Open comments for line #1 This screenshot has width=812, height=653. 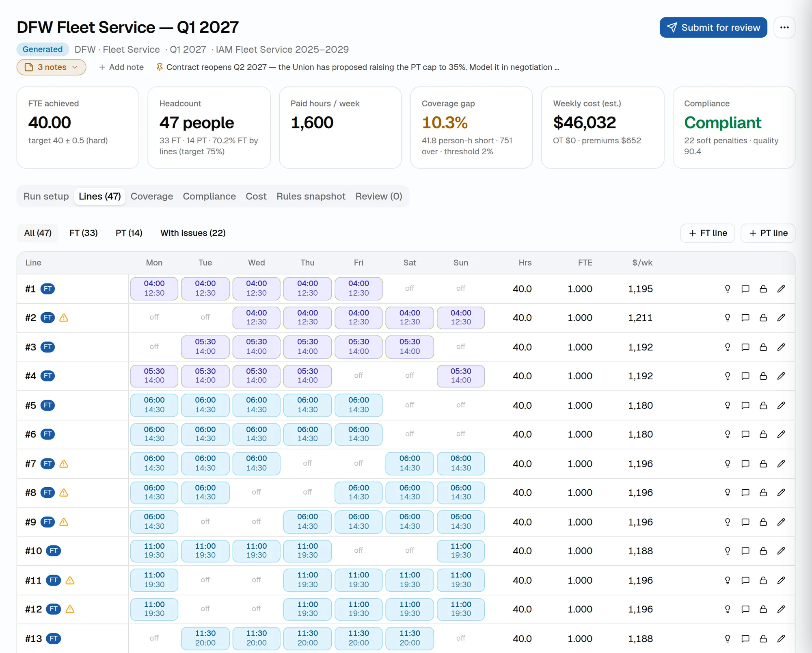click(745, 289)
